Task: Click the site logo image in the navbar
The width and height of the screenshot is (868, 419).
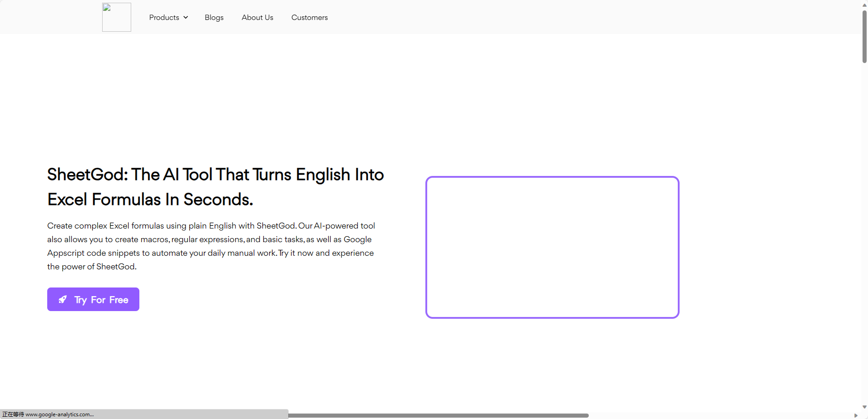Action: click(117, 17)
